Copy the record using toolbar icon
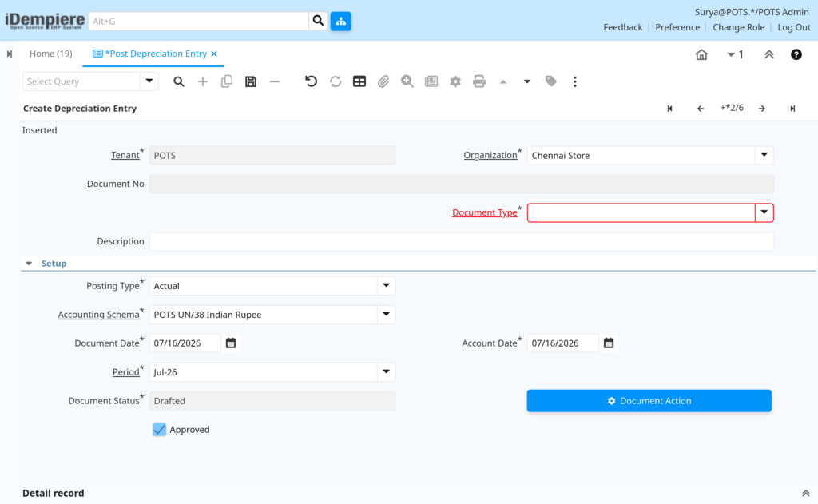818x504 pixels. pyautogui.click(x=226, y=81)
